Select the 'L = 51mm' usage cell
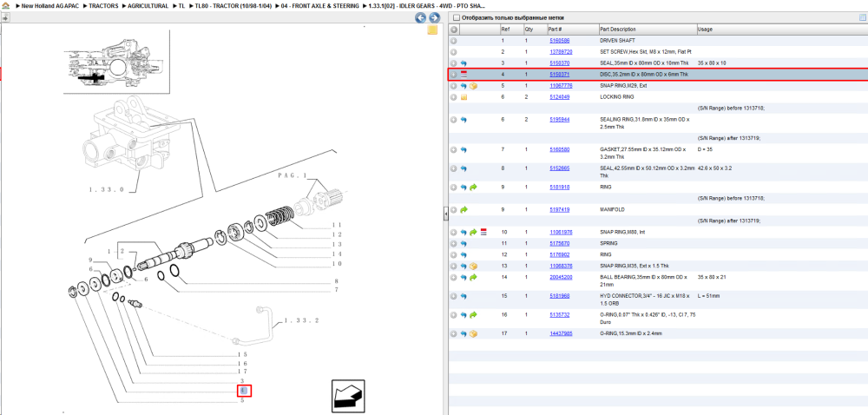 709,296
